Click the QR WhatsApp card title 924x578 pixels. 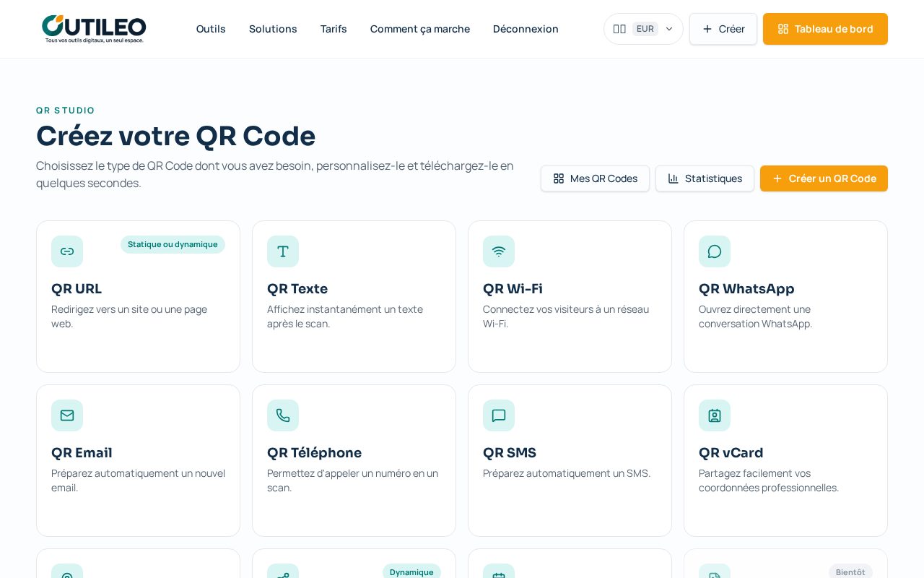tap(746, 288)
